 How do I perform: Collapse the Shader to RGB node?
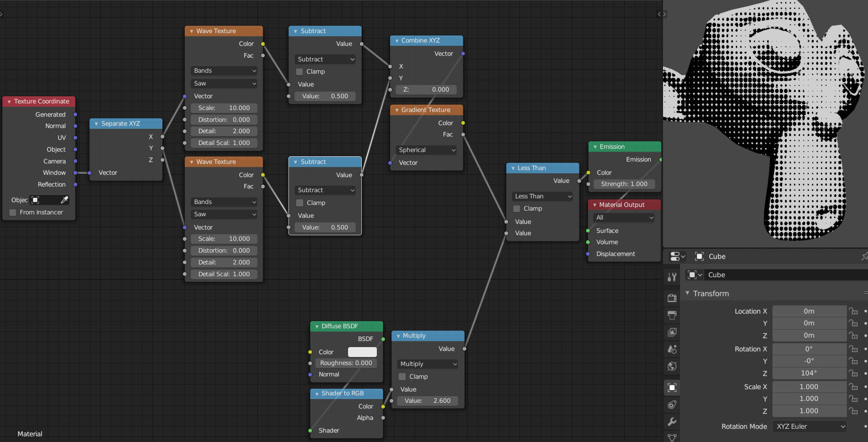[317, 394]
